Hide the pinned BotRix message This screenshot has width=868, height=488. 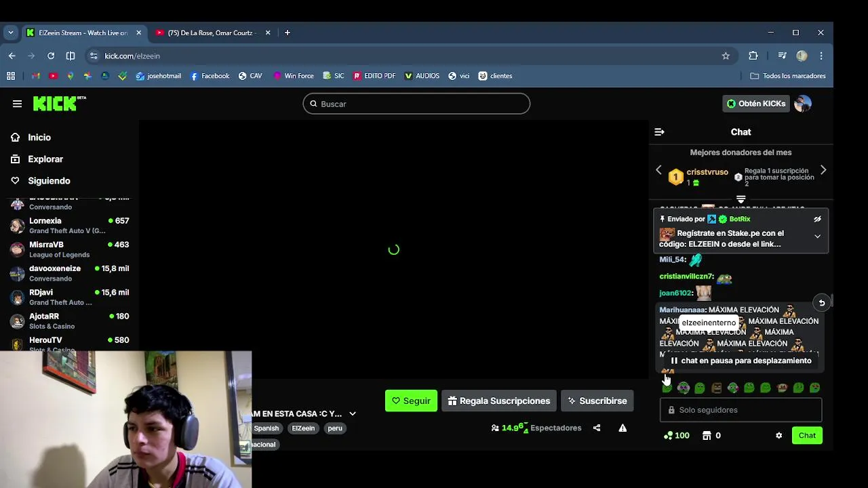pos(817,219)
